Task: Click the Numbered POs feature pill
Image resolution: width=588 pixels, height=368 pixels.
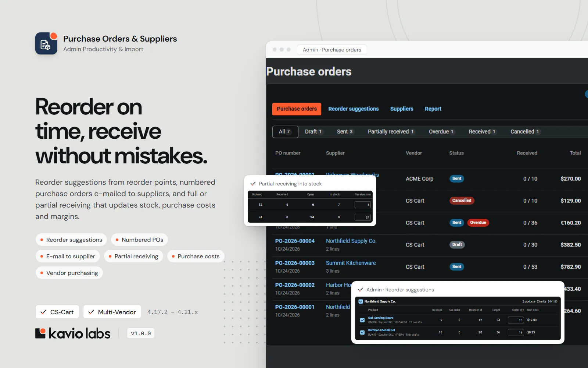Action: (x=139, y=240)
